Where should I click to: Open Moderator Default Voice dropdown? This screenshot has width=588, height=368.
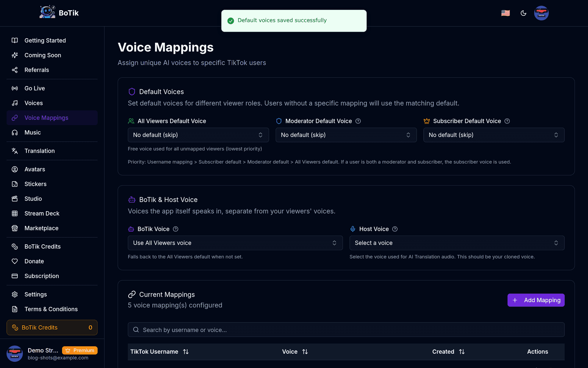(346, 135)
